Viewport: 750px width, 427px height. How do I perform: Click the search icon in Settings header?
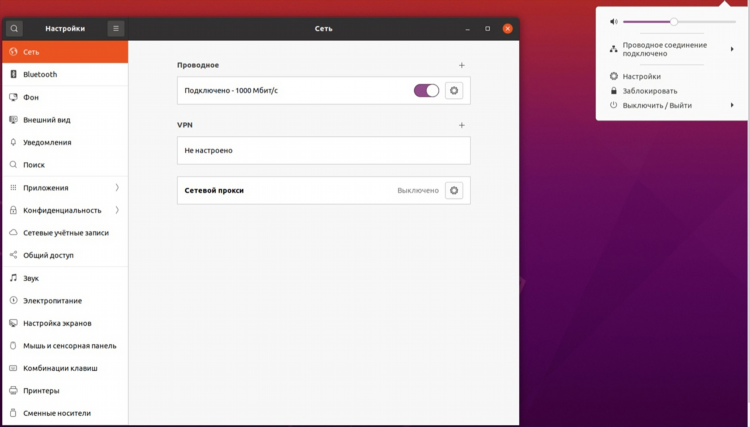(14, 29)
